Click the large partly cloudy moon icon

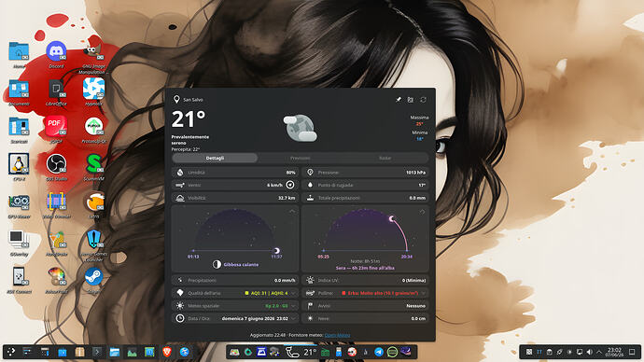(x=301, y=128)
